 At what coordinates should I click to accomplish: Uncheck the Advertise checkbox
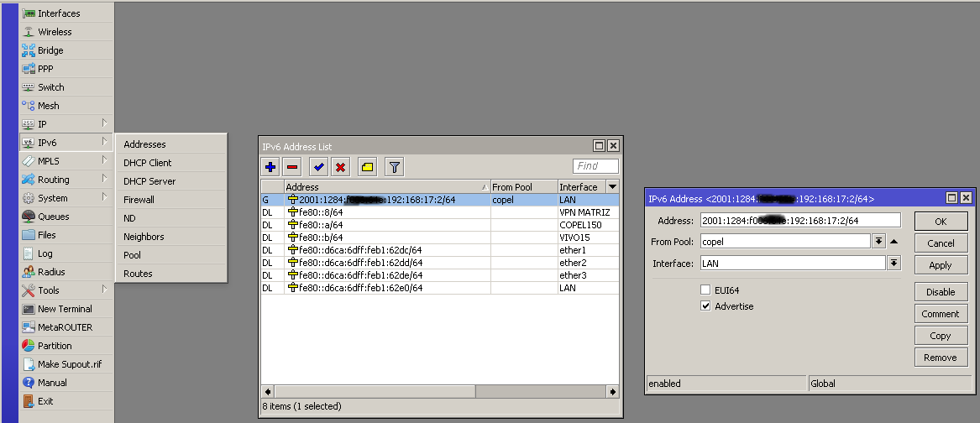tap(705, 306)
